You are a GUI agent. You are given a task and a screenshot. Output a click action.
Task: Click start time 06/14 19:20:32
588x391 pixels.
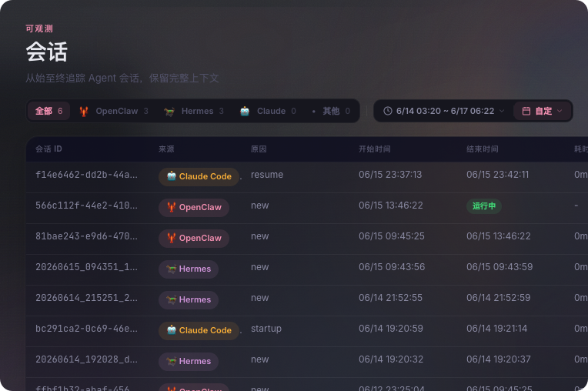tap(391, 359)
